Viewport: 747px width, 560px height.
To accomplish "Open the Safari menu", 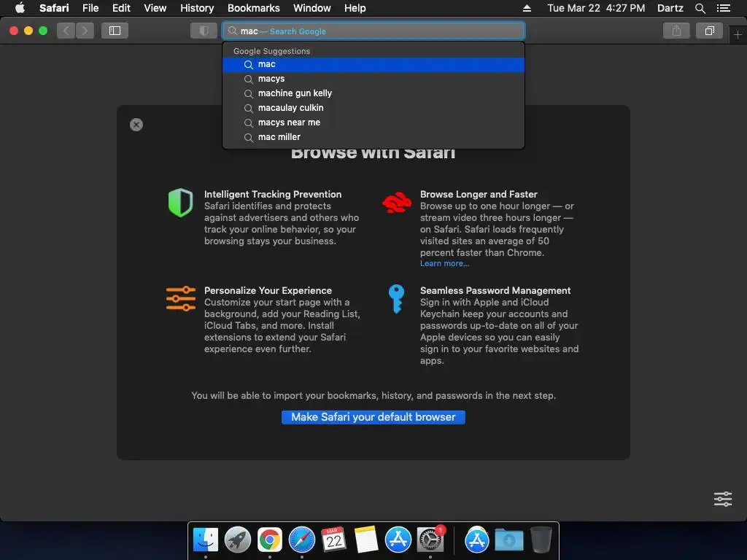I will (x=54, y=8).
